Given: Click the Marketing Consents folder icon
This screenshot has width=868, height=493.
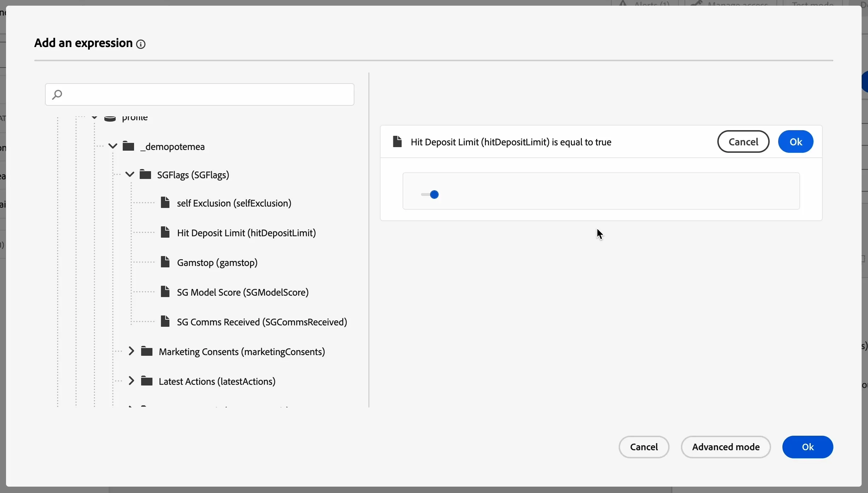Looking at the screenshot, I should coord(147,351).
